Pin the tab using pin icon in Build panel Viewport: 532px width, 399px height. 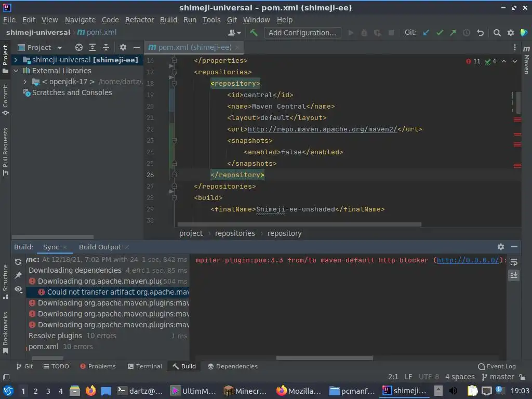pyautogui.click(x=18, y=275)
